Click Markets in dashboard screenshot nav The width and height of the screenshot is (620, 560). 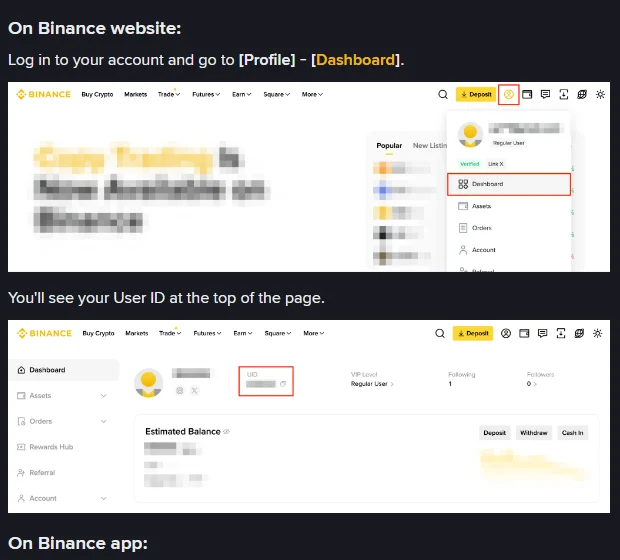pos(137,333)
